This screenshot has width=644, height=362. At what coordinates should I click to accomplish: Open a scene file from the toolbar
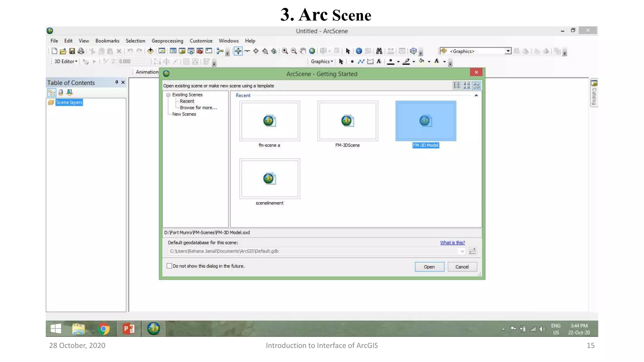click(x=63, y=51)
